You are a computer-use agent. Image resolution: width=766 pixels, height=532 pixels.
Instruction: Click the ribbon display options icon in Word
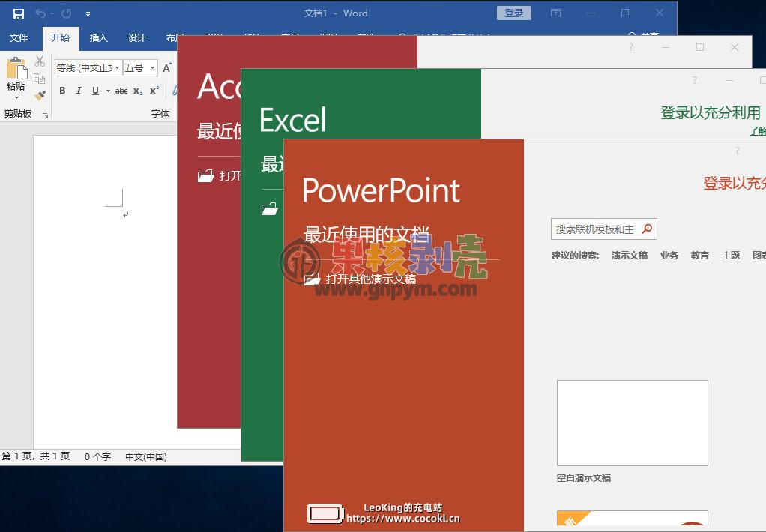point(556,13)
